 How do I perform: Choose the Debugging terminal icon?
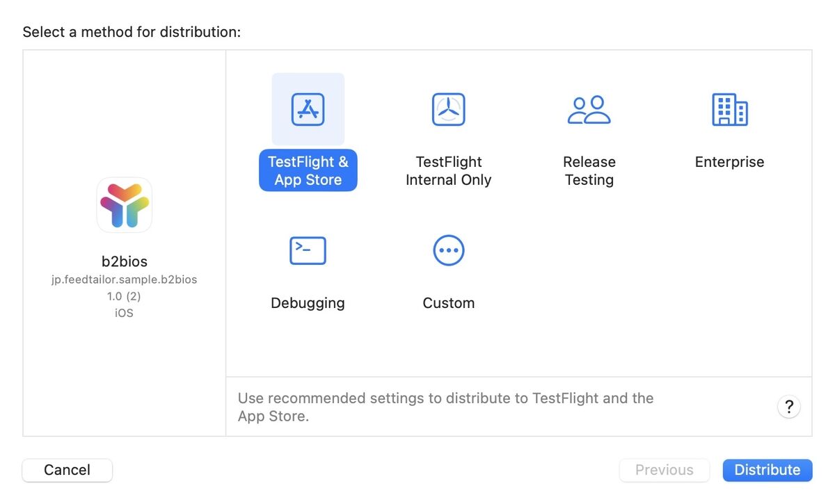tap(308, 250)
